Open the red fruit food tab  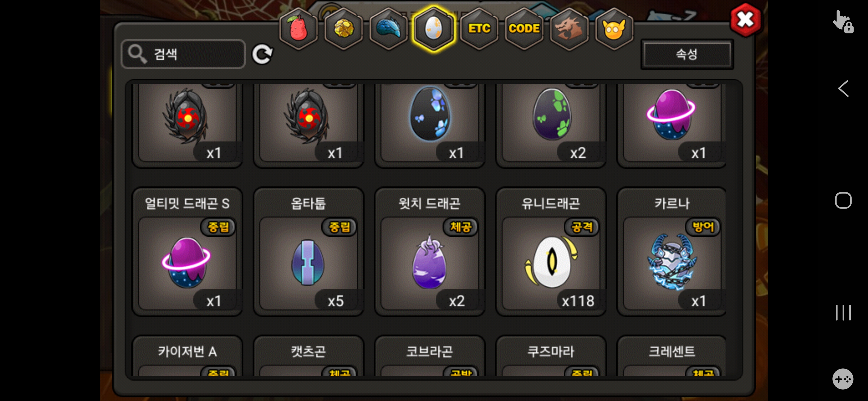298,29
